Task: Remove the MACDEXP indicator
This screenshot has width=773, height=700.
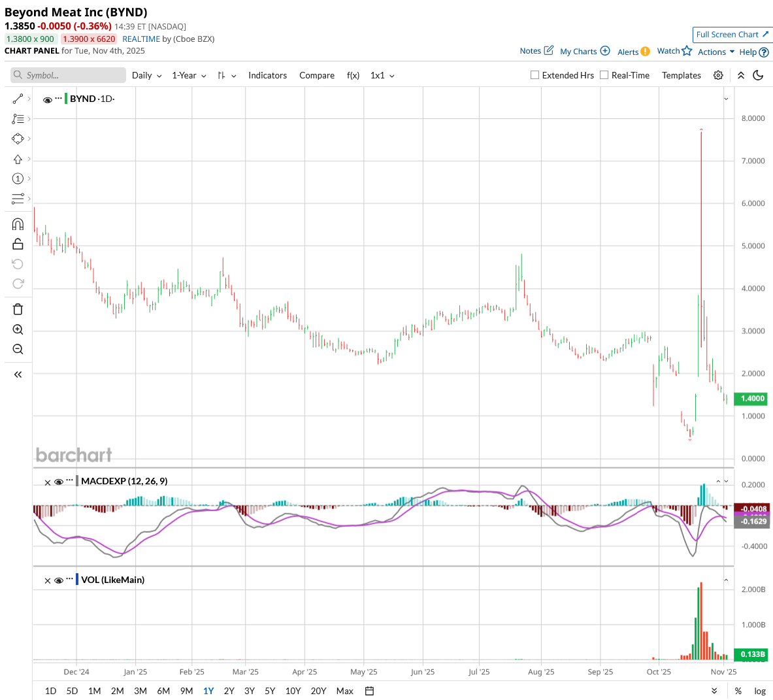Action: coord(47,482)
